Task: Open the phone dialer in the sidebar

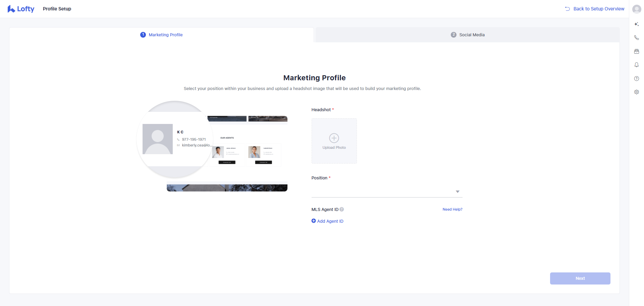Action: [x=636, y=38]
